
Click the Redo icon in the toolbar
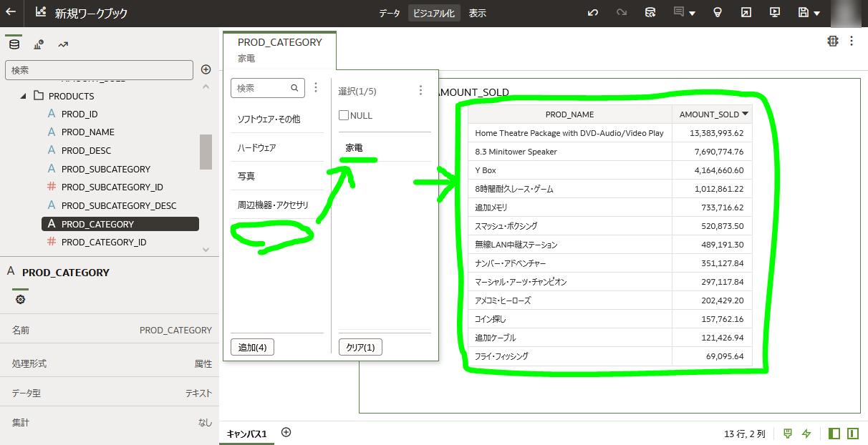[620, 13]
